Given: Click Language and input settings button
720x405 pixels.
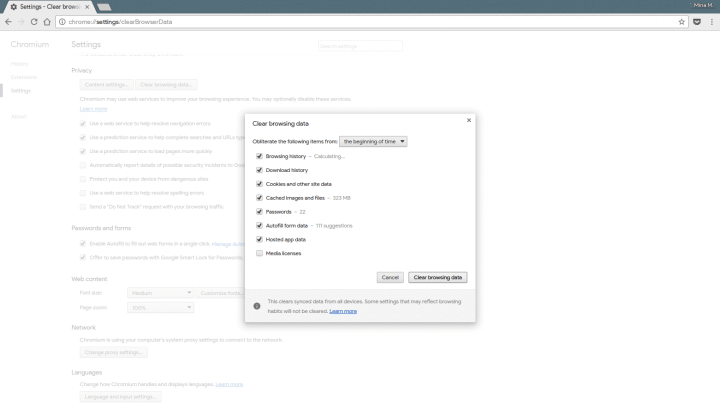Looking at the screenshot, I should click(120, 397).
